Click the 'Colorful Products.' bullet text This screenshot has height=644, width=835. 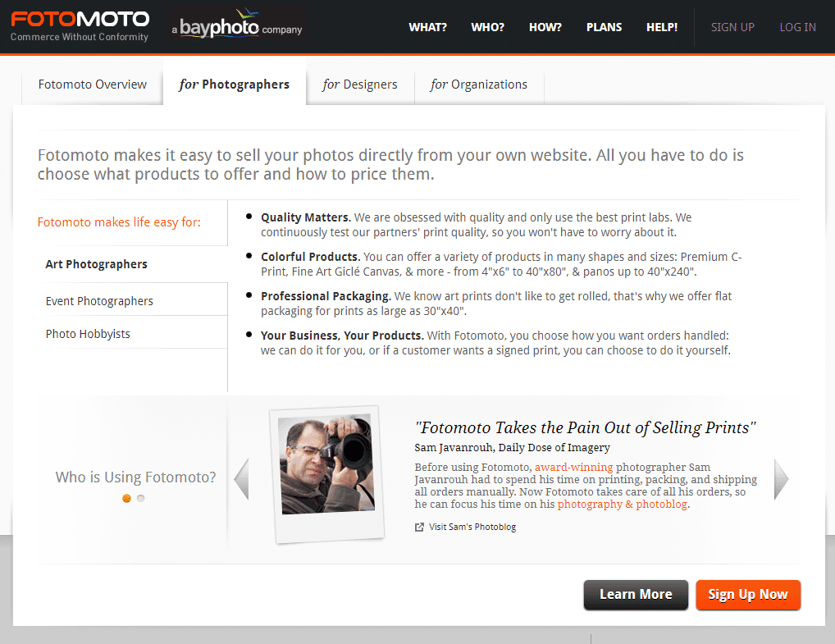coord(311,257)
